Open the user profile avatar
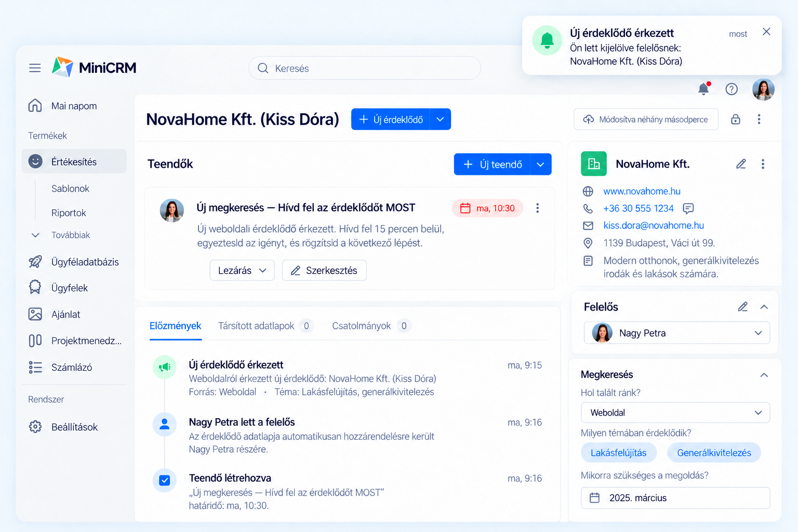The width and height of the screenshot is (798, 532). coord(763,89)
